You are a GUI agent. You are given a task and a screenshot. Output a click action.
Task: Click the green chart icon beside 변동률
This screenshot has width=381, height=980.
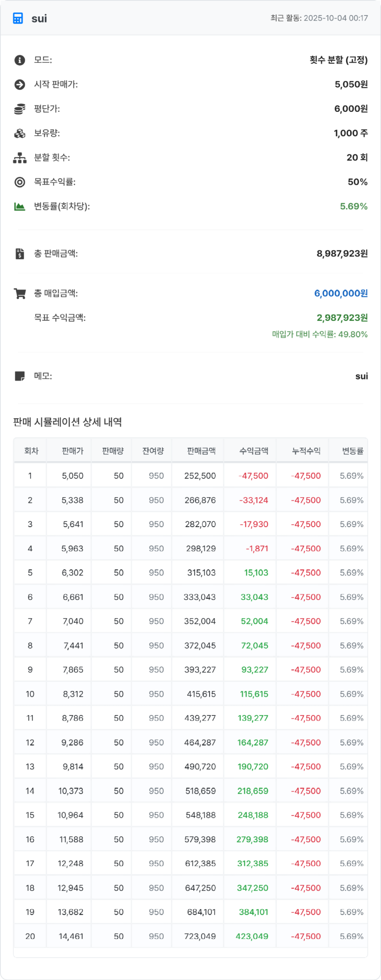point(20,207)
